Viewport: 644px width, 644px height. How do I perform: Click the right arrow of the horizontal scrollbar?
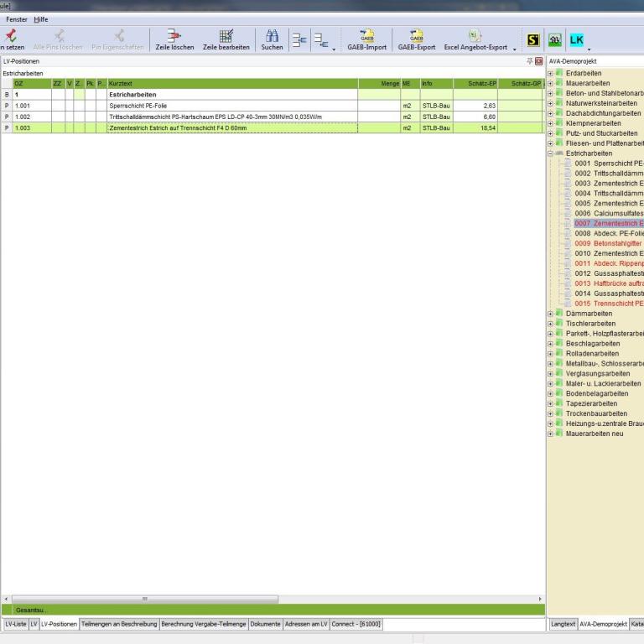(x=540, y=599)
